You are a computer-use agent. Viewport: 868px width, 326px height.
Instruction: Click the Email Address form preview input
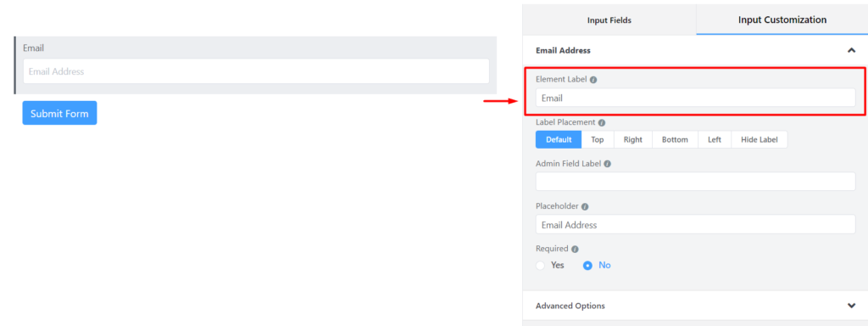click(x=256, y=71)
